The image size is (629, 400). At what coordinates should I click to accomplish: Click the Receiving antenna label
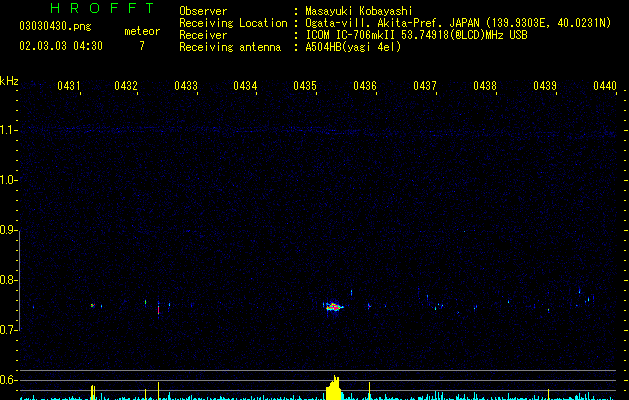click(230, 47)
